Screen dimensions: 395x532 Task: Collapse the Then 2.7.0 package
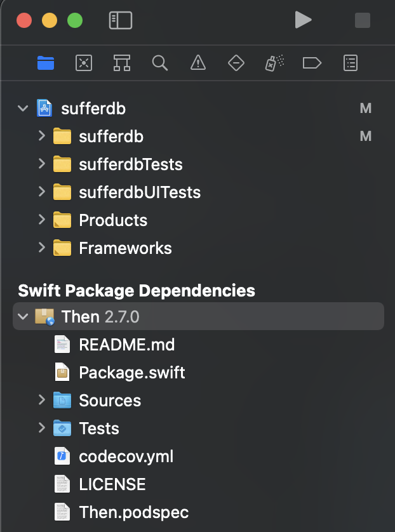(x=23, y=317)
